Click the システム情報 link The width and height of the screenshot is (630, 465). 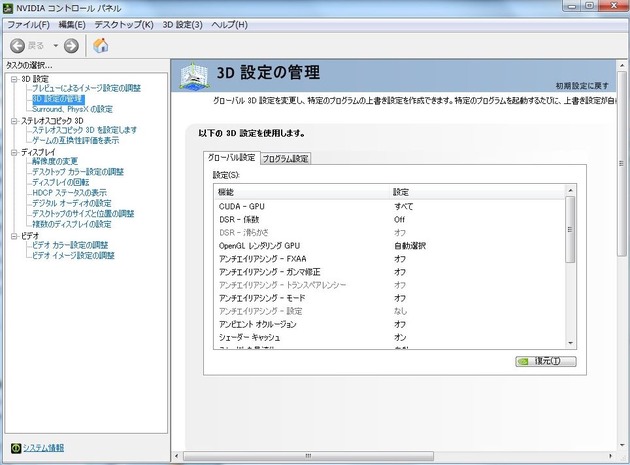[x=43, y=448]
